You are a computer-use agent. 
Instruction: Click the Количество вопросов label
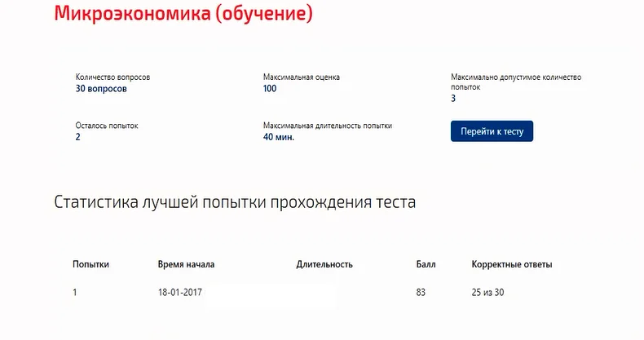112,77
